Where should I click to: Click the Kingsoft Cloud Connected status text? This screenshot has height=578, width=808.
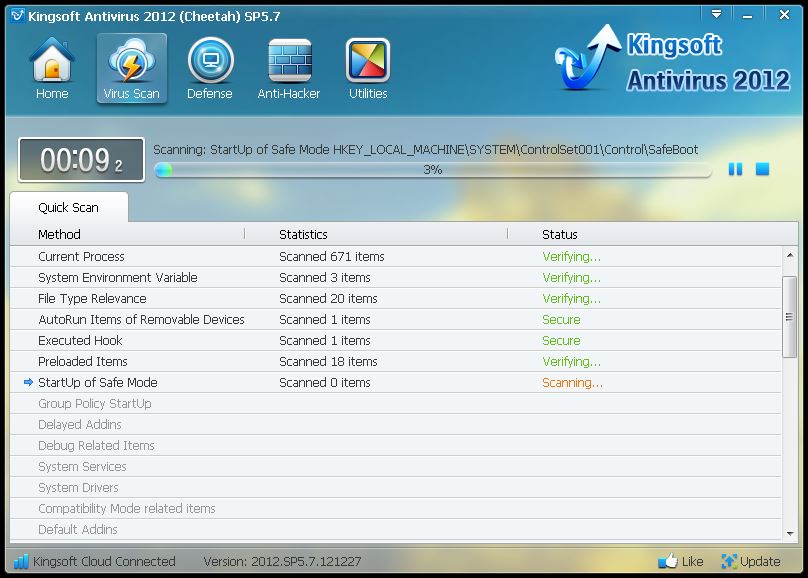(104, 562)
